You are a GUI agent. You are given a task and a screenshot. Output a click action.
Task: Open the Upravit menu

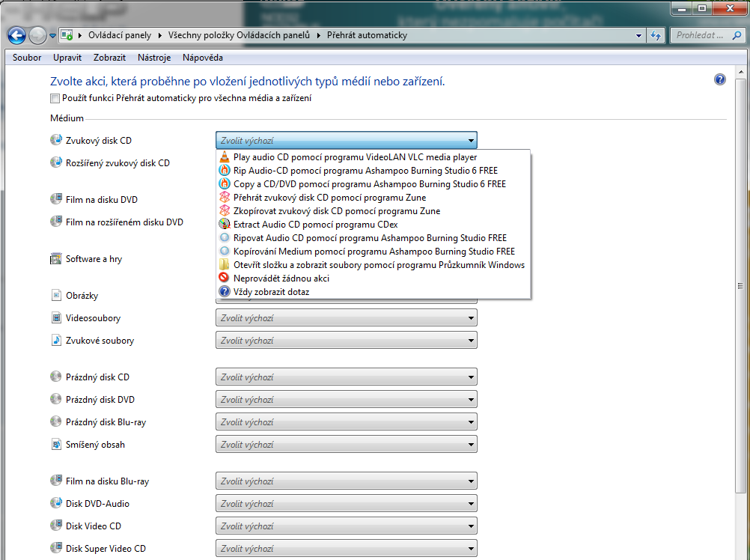coord(67,58)
